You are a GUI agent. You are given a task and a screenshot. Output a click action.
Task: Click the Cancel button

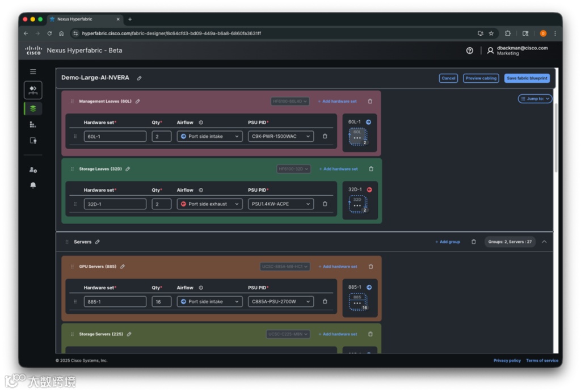point(448,78)
